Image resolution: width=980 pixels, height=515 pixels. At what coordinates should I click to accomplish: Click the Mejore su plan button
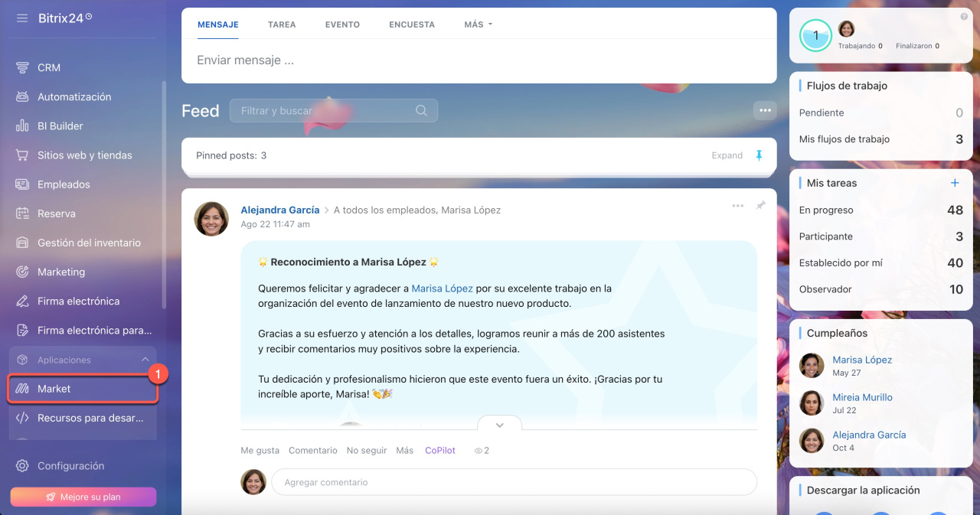[83, 497]
